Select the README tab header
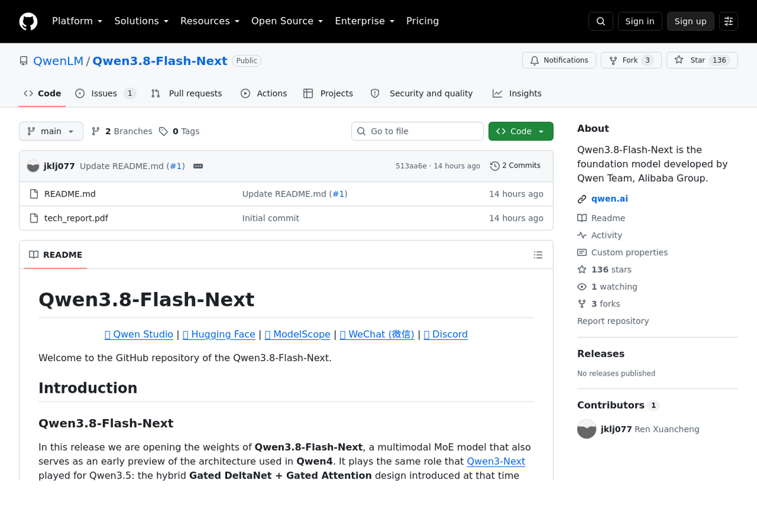The width and height of the screenshot is (757, 532). [x=56, y=255]
